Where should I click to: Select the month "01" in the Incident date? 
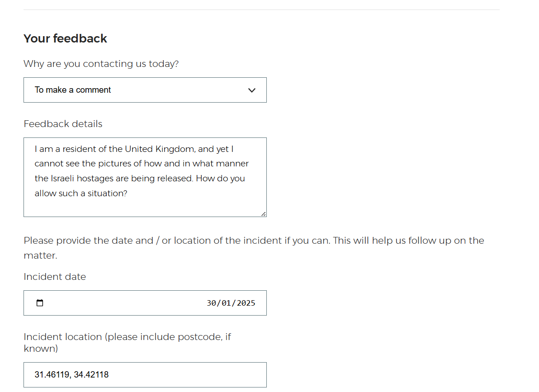coord(226,303)
